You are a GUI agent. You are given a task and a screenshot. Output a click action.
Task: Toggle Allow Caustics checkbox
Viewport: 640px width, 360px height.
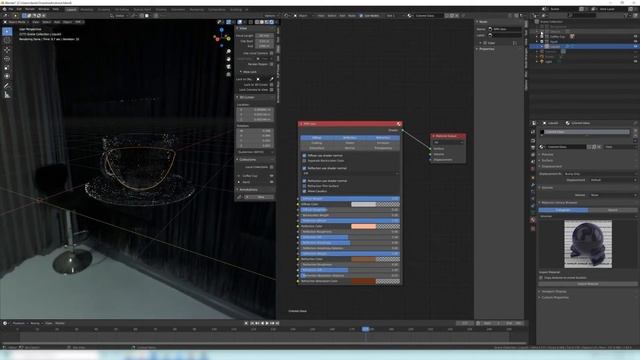[x=304, y=191]
